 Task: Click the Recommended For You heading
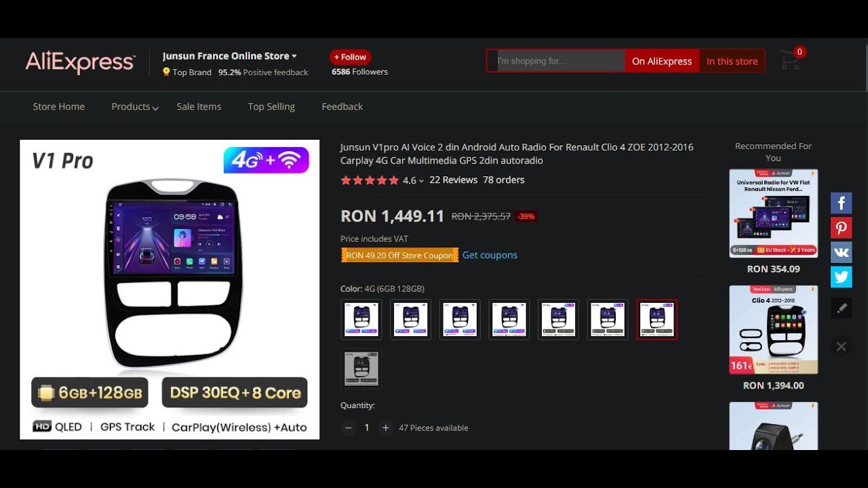774,152
